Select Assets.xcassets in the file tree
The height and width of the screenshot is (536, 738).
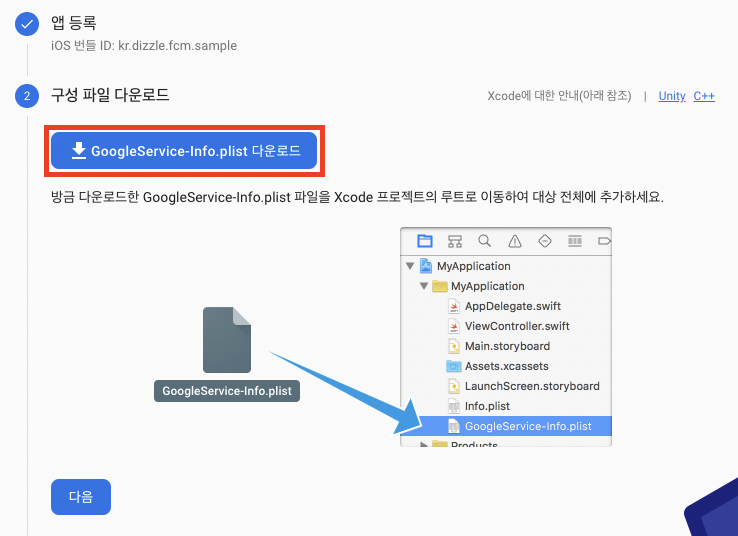pyautogui.click(x=506, y=366)
